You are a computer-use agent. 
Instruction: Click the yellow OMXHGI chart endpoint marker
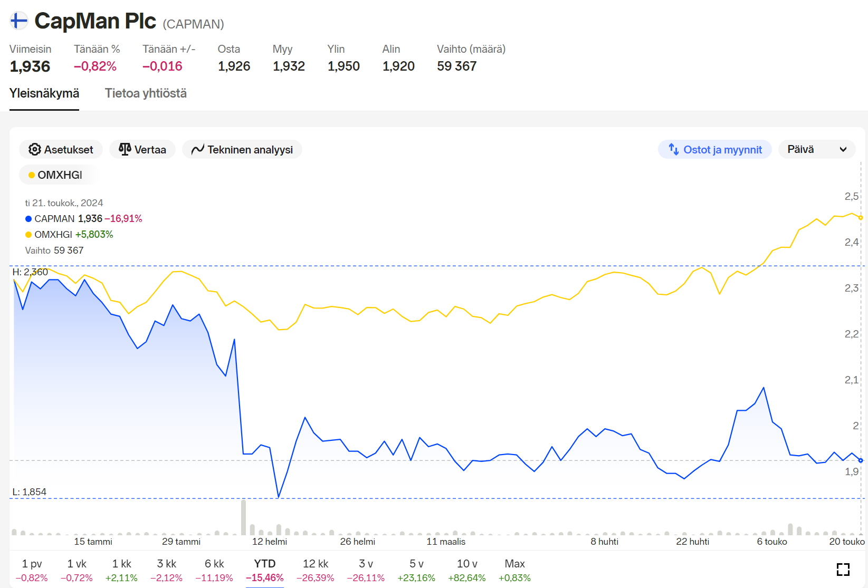[861, 218]
